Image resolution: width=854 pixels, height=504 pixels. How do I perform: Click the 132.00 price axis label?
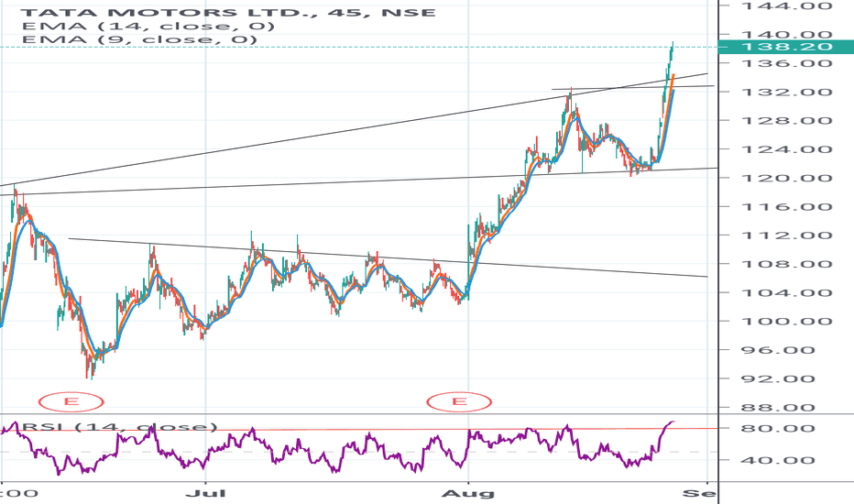(x=787, y=92)
